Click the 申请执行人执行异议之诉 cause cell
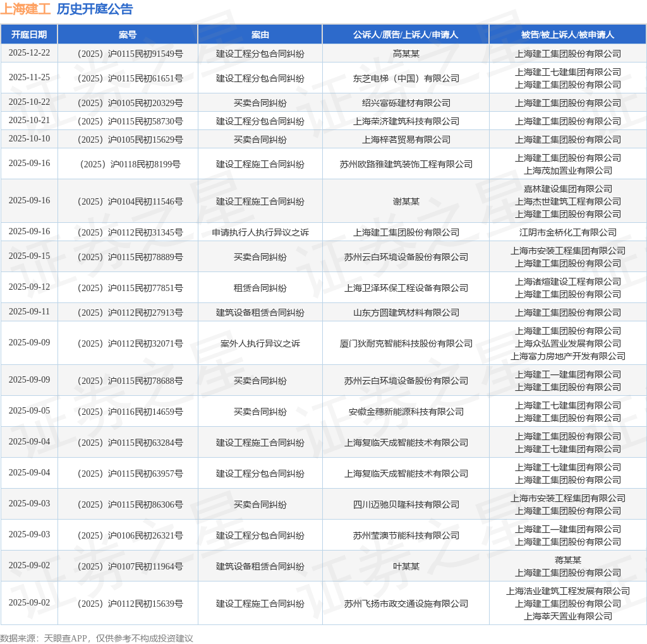Screen dimensions: 647x644 (x=260, y=232)
